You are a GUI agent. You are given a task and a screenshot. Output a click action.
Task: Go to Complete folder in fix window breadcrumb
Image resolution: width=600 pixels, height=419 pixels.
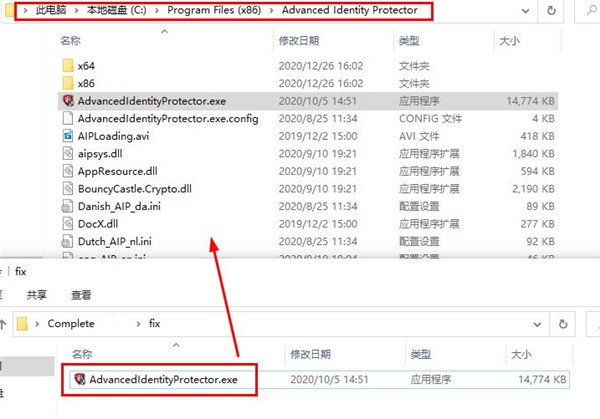coord(71,324)
